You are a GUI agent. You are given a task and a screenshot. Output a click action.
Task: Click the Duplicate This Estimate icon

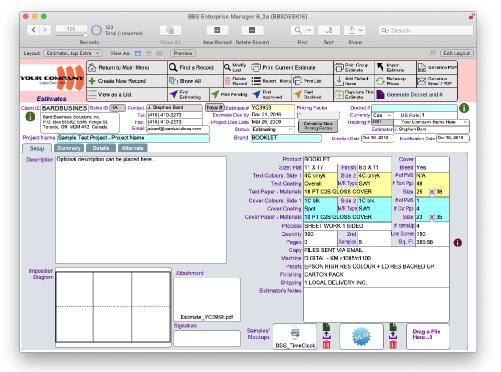point(339,95)
